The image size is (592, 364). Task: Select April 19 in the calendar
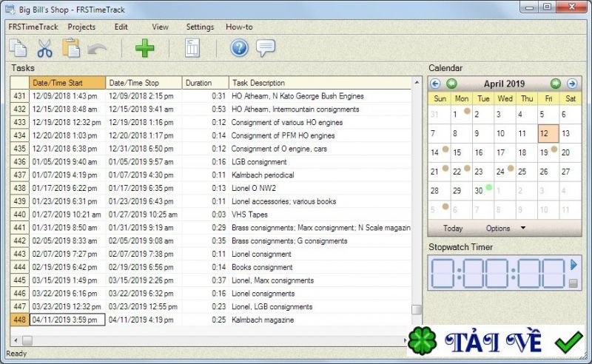(x=548, y=152)
